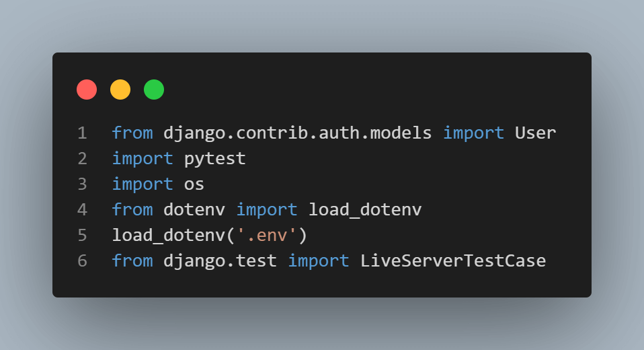Click line number 3 in gutter
The width and height of the screenshot is (644, 350).
(82, 184)
